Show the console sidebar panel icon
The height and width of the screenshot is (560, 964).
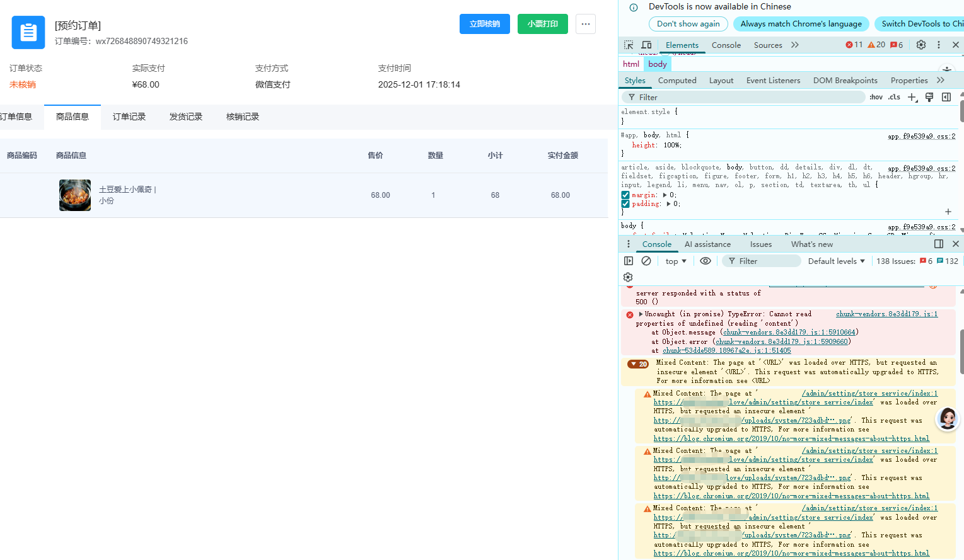coord(629,261)
